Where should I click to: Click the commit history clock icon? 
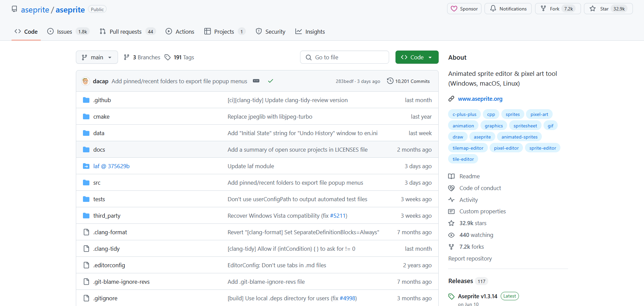pyautogui.click(x=390, y=81)
